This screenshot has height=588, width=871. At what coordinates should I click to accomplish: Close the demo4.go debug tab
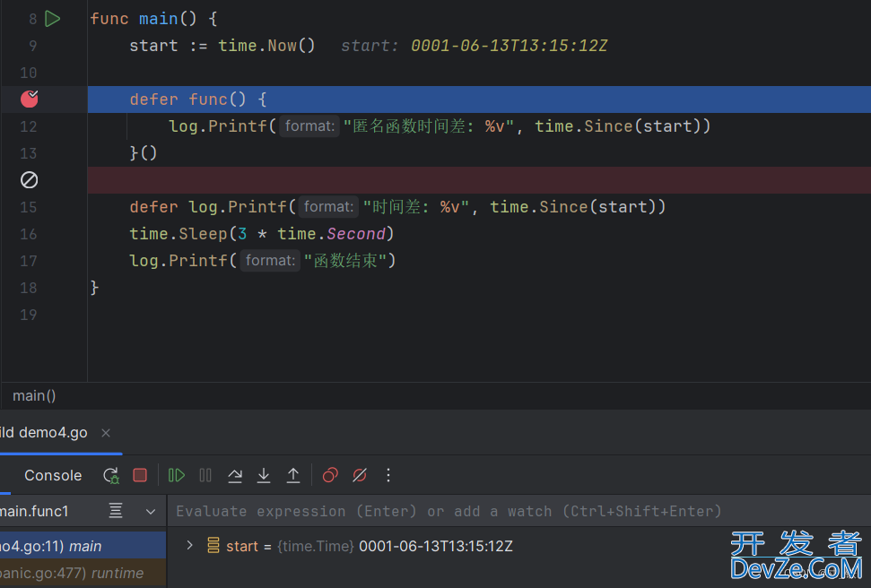point(106,433)
